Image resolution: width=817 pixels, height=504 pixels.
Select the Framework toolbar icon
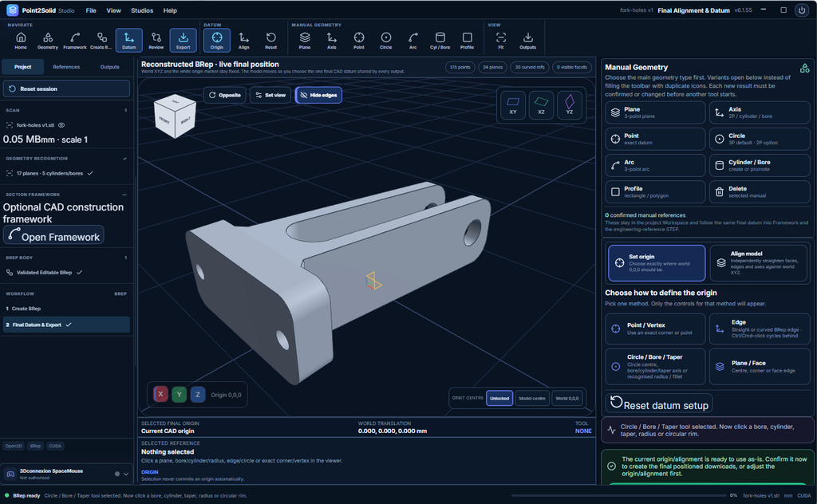pos(74,40)
